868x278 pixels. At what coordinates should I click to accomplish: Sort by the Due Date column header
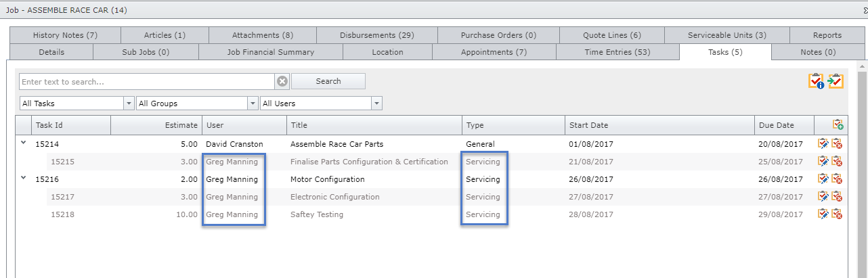[x=776, y=125]
